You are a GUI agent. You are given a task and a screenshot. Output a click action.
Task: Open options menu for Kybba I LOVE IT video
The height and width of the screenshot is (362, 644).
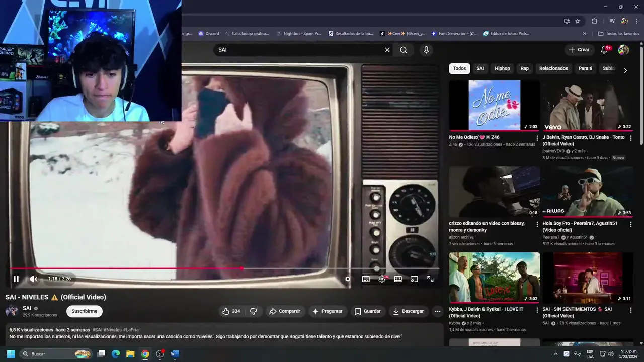click(537, 310)
